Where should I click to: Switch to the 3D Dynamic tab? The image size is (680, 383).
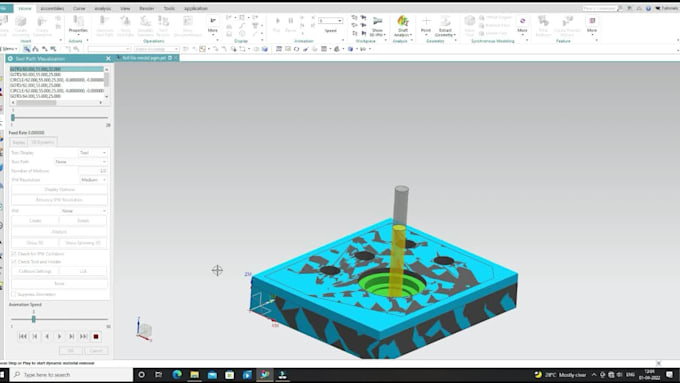pyautogui.click(x=42, y=142)
